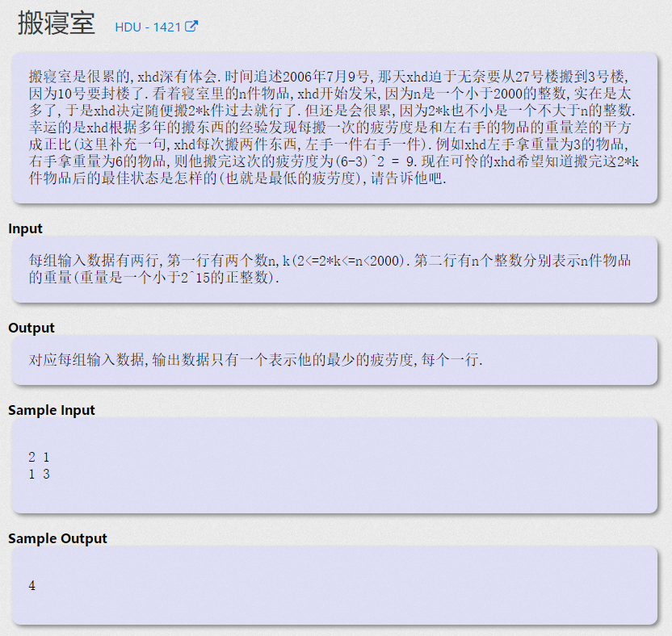Click the input line starting 每组输入数据有两行
The width and height of the screenshot is (672, 636).
(x=330, y=261)
